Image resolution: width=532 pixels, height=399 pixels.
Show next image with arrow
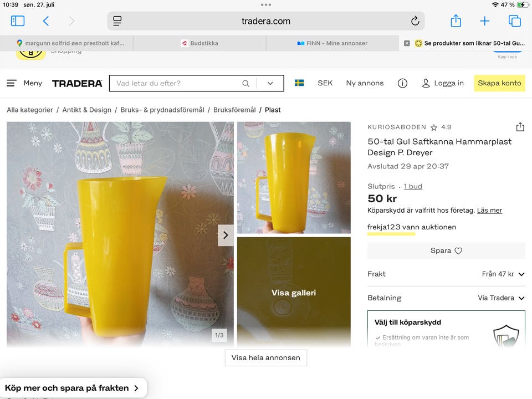point(226,235)
